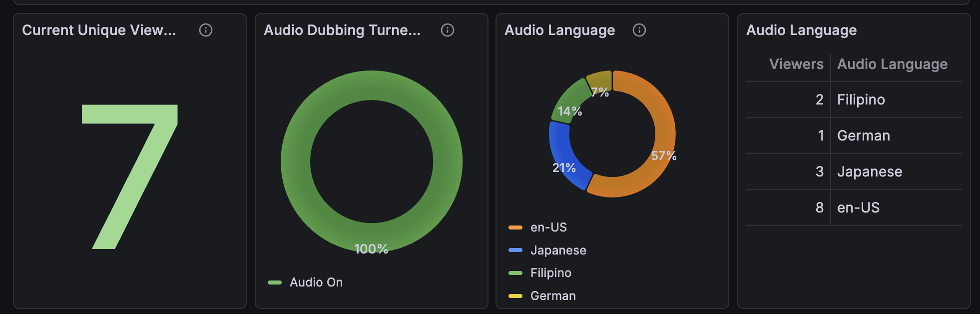Open the Audio Dubbing panel title menu
This screenshot has width=980, height=314.
pyautogui.click(x=342, y=30)
